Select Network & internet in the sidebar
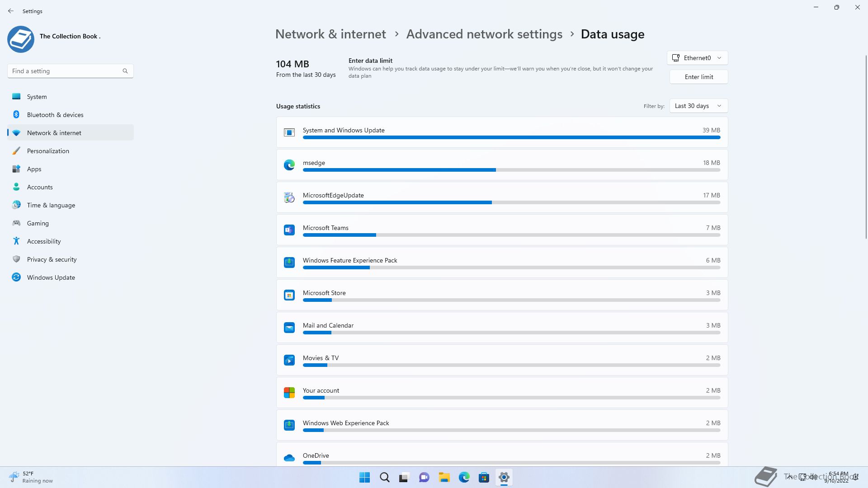Viewport: 868px width, 488px height. (71, 133)
